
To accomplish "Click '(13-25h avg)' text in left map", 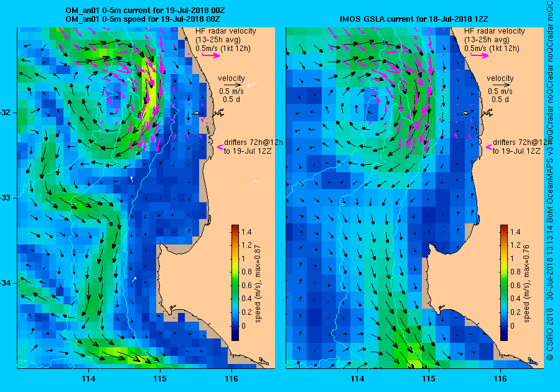I will point(218,40).
